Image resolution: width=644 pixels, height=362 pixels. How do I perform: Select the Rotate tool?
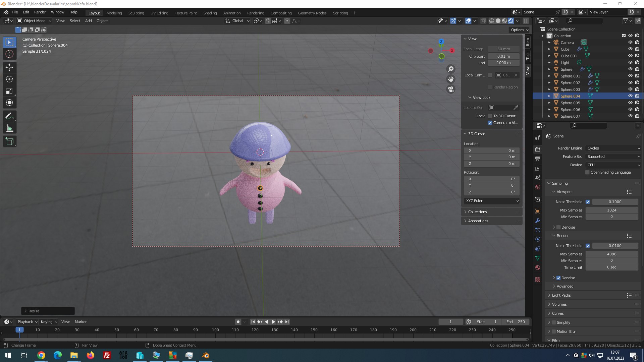pos(9,79)
